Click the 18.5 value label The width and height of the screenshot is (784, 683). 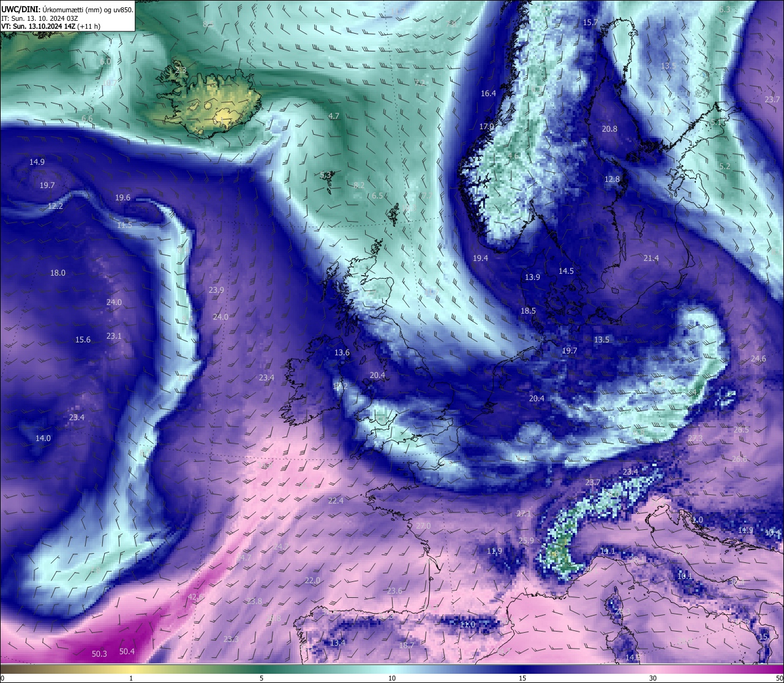(x=528, y=311)
